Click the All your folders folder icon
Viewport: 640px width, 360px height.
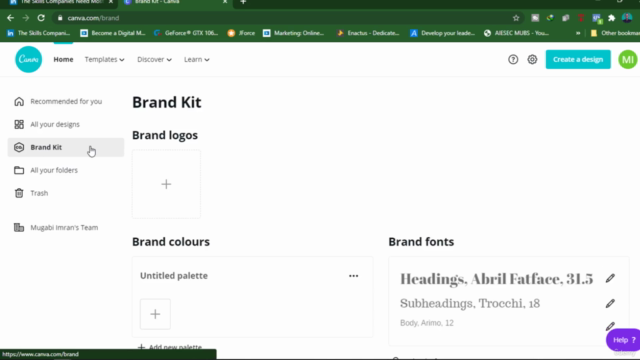click(19, 170)
